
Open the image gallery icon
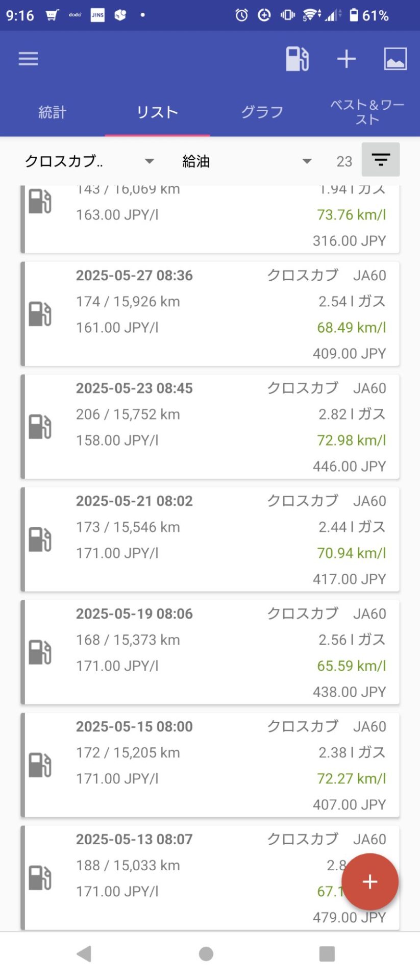pyautogui.click(x=395, y=59)
